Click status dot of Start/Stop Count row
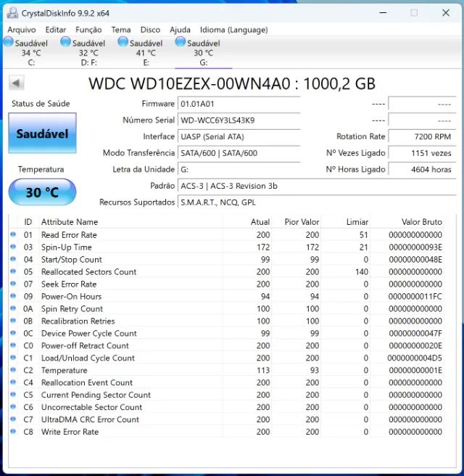This screenshot has width=464, height=476. point(13,259)
